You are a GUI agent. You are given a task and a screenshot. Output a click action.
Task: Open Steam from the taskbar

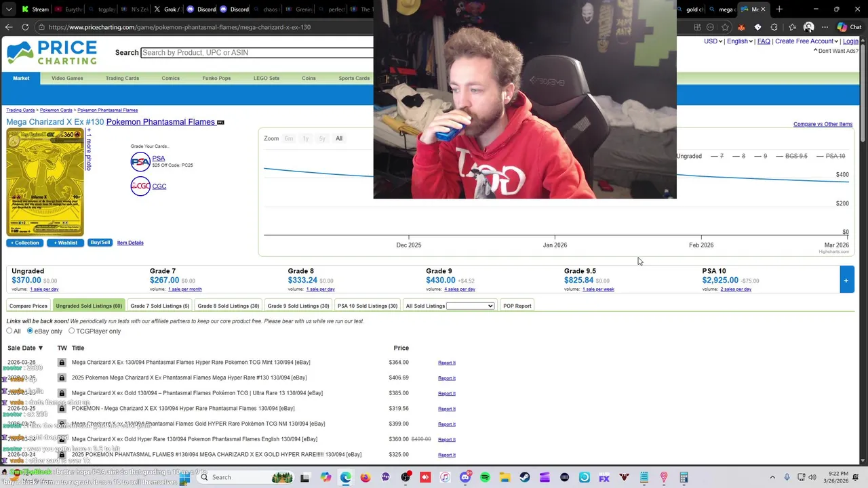525,477
